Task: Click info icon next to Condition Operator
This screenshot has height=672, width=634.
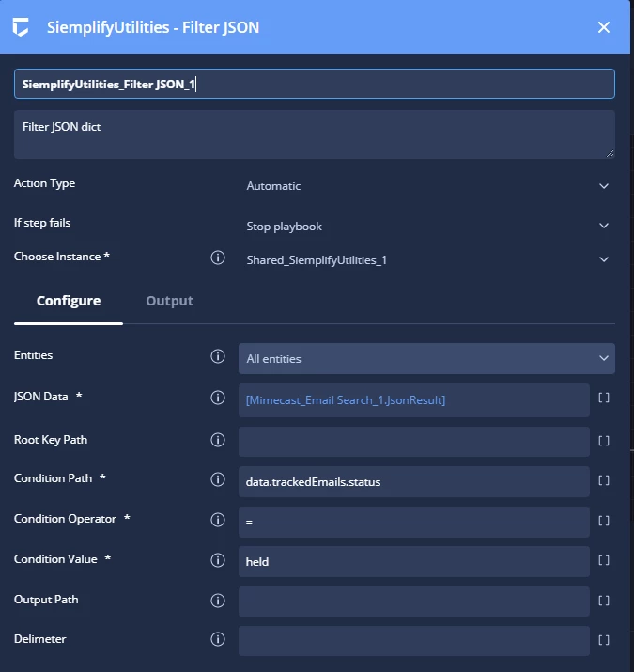Action: [x=218, y=520]
